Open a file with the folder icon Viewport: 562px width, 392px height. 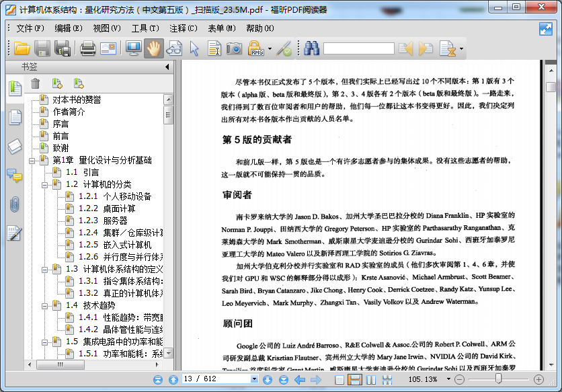pyautogui.click(x=22, y=48)
